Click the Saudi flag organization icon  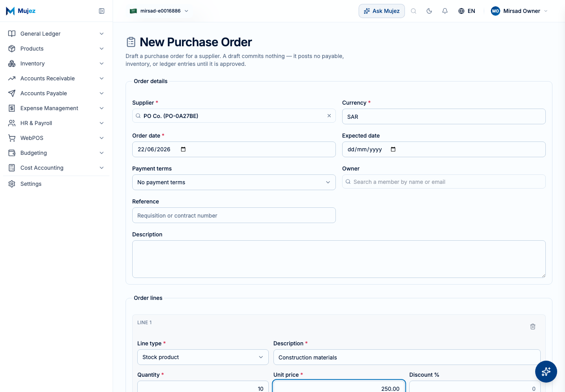[x=133, y=11]
